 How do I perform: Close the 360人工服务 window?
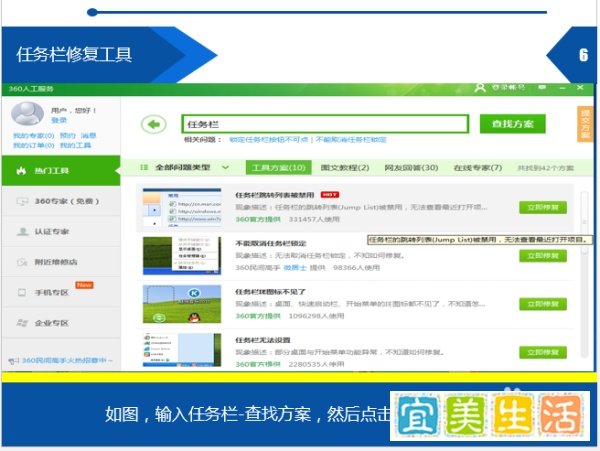(x=580, y=88)
